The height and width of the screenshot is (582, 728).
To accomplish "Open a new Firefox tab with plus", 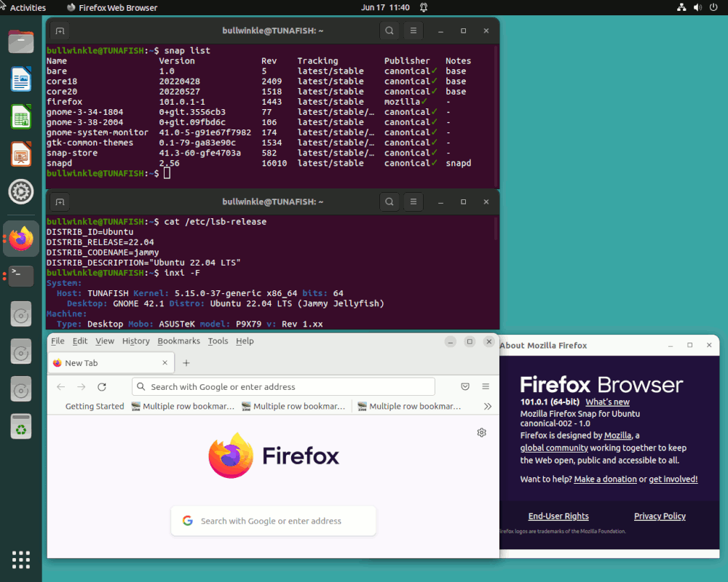I will (x=186, y=363).
